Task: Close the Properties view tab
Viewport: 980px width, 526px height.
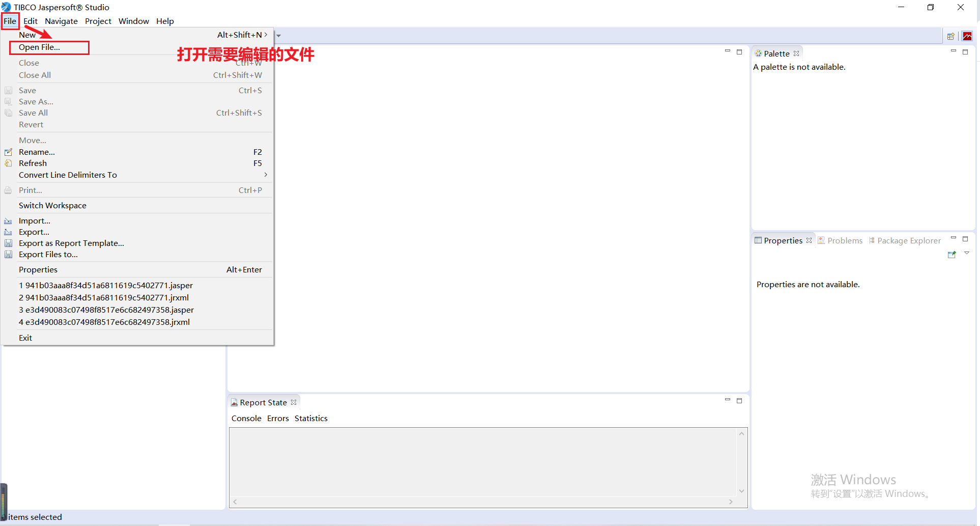Action: 809,240
